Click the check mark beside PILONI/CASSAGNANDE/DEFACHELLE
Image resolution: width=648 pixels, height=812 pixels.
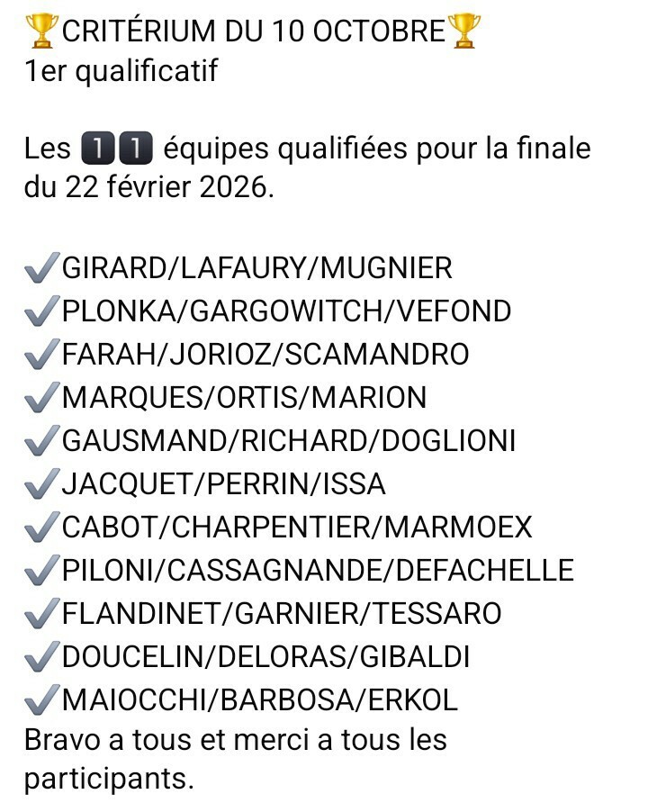click(x=41, y=571)
